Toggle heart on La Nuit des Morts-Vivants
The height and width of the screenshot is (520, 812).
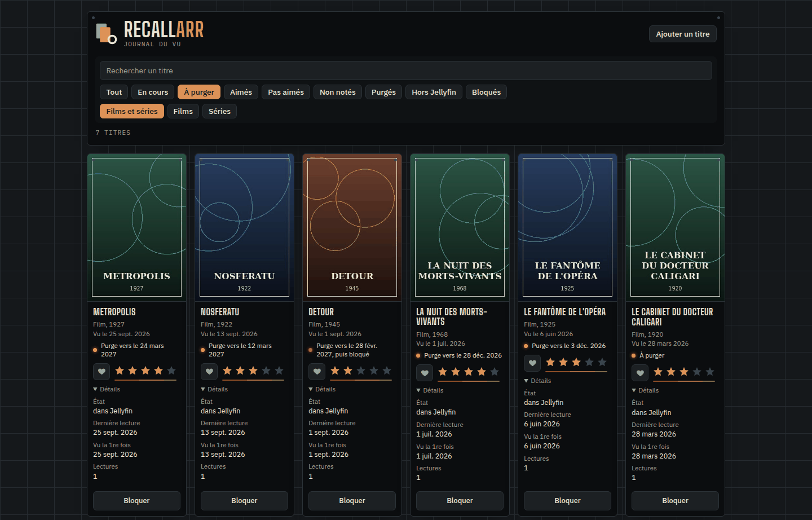(x=425, y=373)
